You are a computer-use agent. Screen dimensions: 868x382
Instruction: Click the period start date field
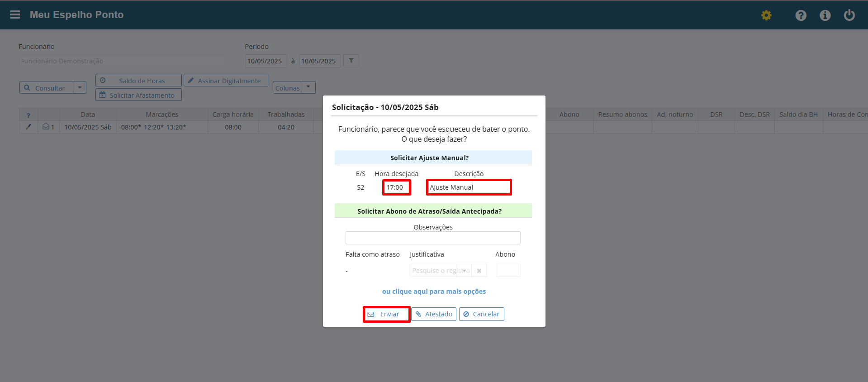click(266, 61)
